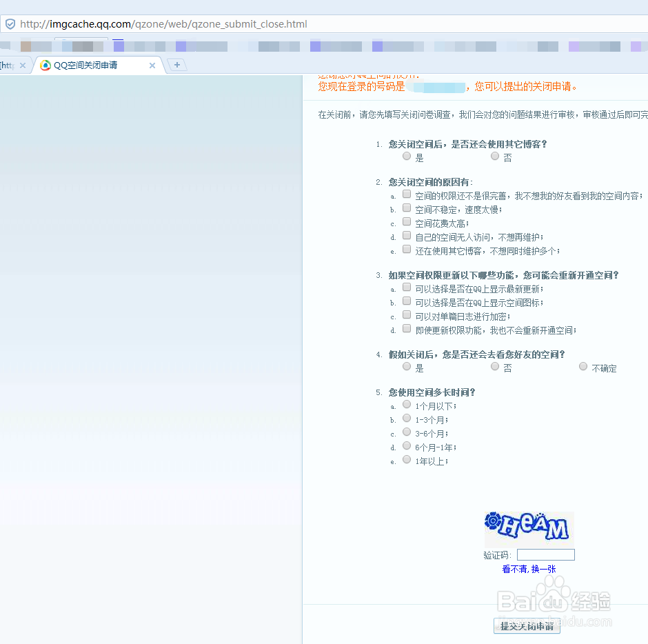Select 否 for question 1 other blogs

click(495, 156)
